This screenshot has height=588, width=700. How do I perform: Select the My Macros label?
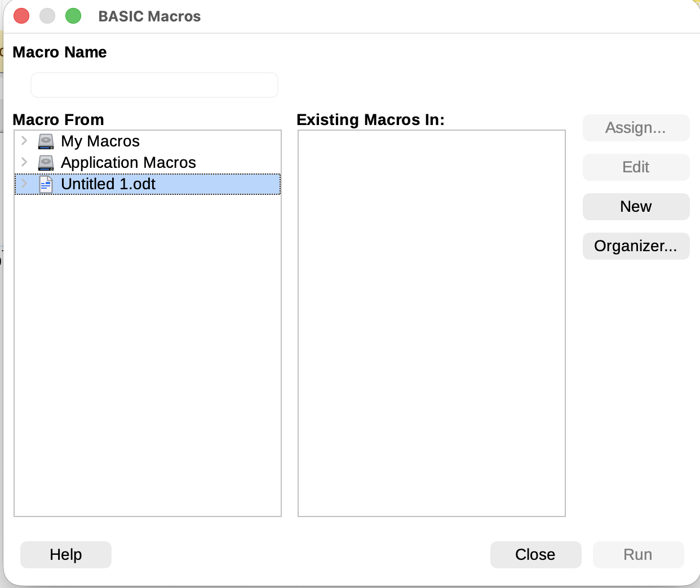tap(100, 141)
